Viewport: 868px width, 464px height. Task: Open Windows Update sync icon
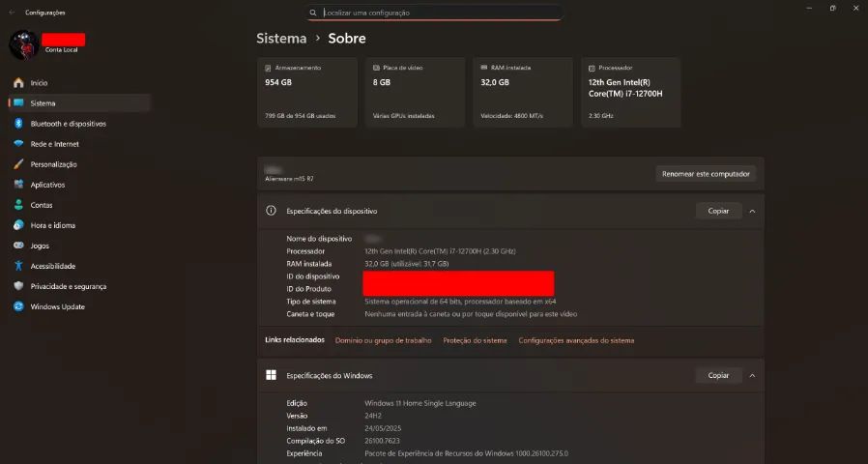click(x=18, y=306)
